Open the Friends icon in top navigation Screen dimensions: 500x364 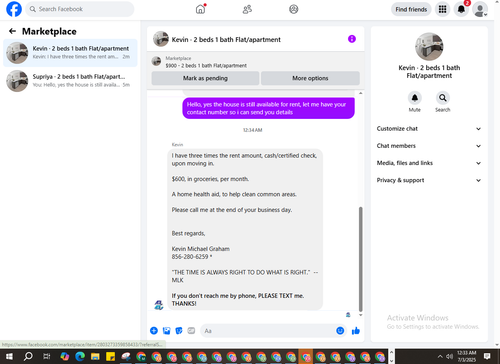pyautogui.click(x=247, y=9)
